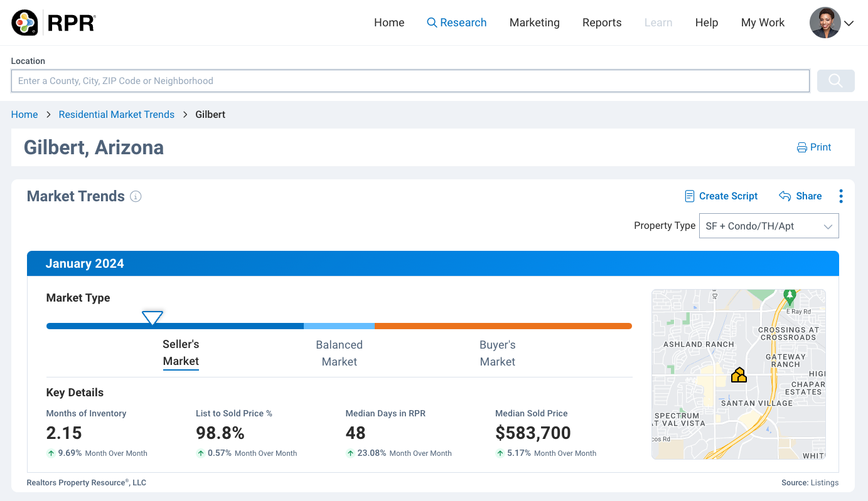Click the Create Script document icon
868x501 pixels.
click(x=689, y=196)
